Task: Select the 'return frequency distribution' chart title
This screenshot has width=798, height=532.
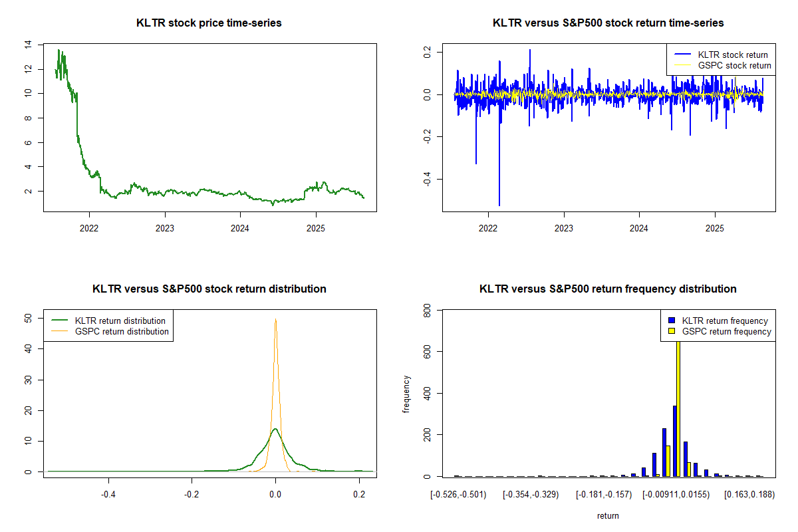Action: (x=608, y=289)
